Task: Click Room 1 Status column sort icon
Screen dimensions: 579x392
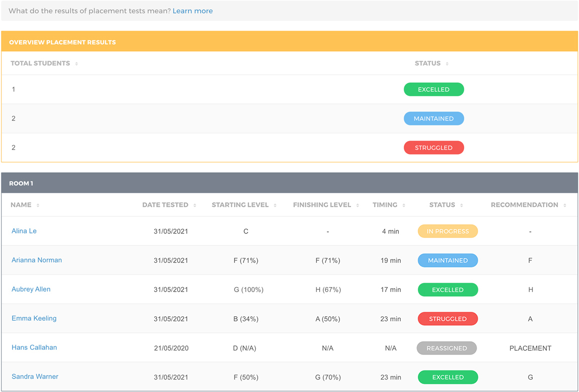Action: coord(461,205)
